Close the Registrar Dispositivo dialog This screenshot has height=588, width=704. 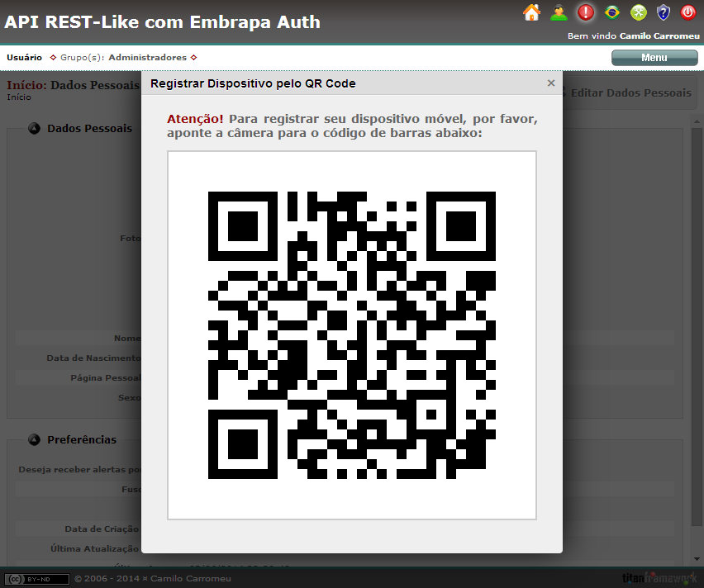(551, 83)
